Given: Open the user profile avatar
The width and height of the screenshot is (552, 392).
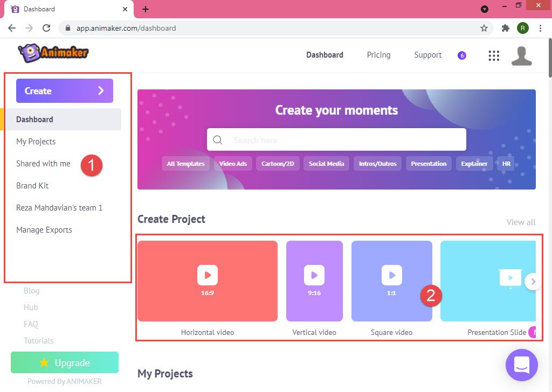Looking at the screenshot, I should point(521,56).
